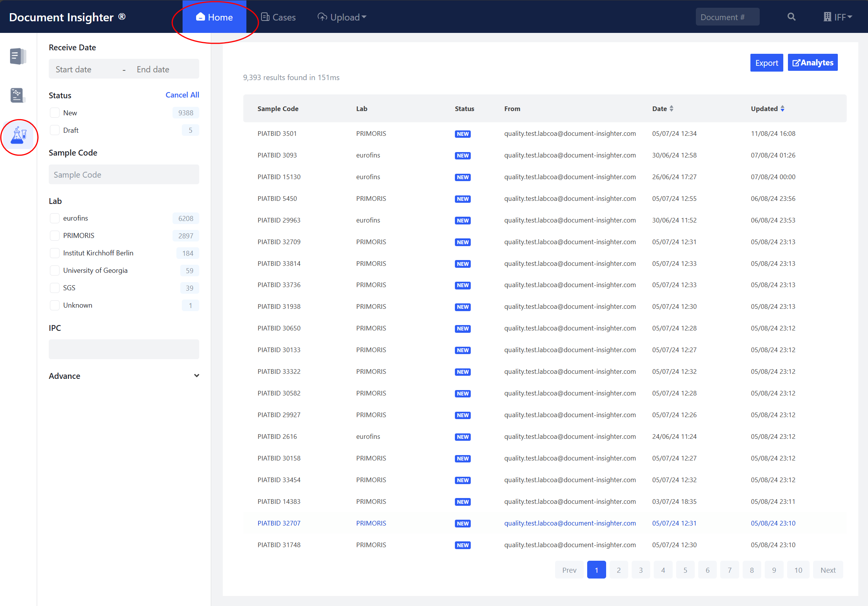Check the New status checkbox
The image size is (868, 606).
55,113
